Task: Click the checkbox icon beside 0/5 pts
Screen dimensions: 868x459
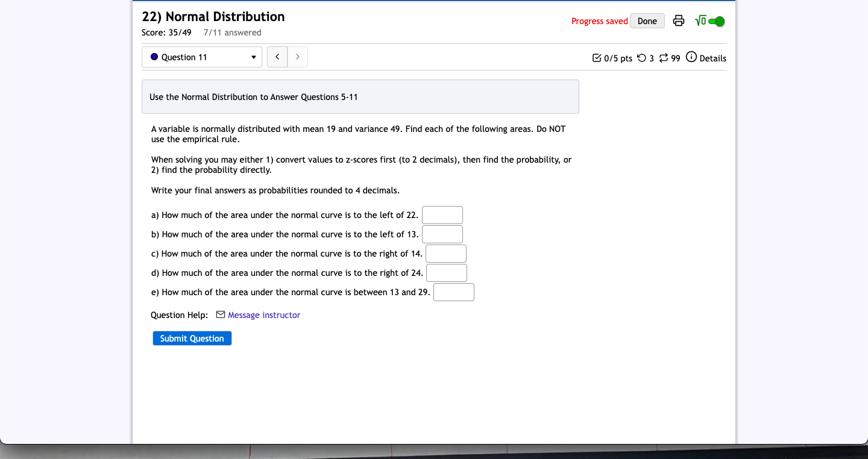Action: [597, 58]
